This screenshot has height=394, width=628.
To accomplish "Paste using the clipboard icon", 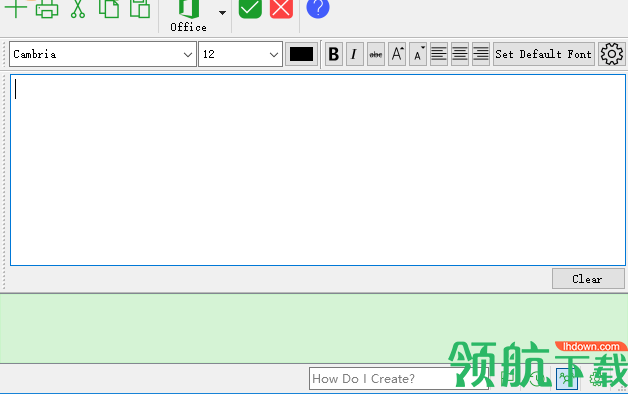I will pyautogui.click(x=140, y=9).
